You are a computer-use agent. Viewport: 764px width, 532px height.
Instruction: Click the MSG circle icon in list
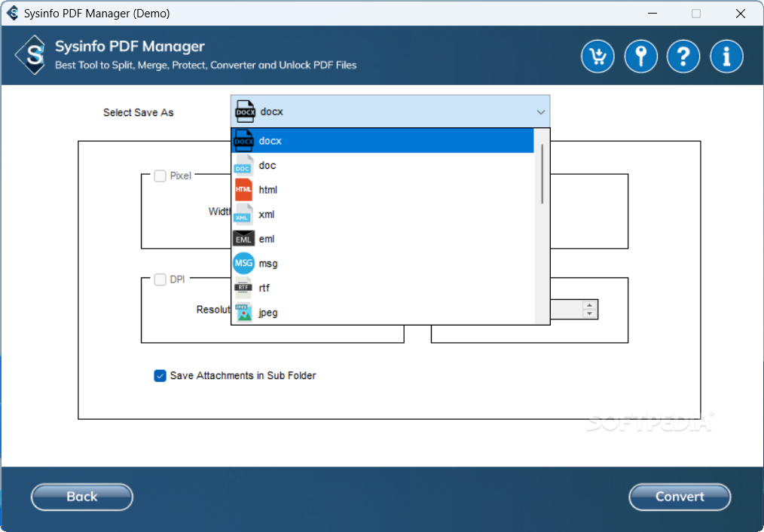point(243,263)
